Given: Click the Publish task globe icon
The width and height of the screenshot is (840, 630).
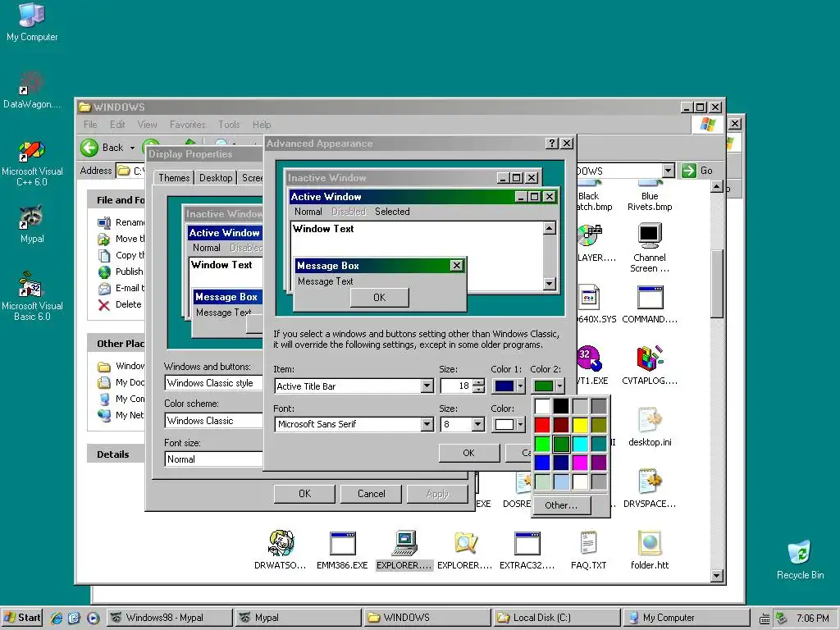Looking at the screenshot, I should click(x=104, y=272).
